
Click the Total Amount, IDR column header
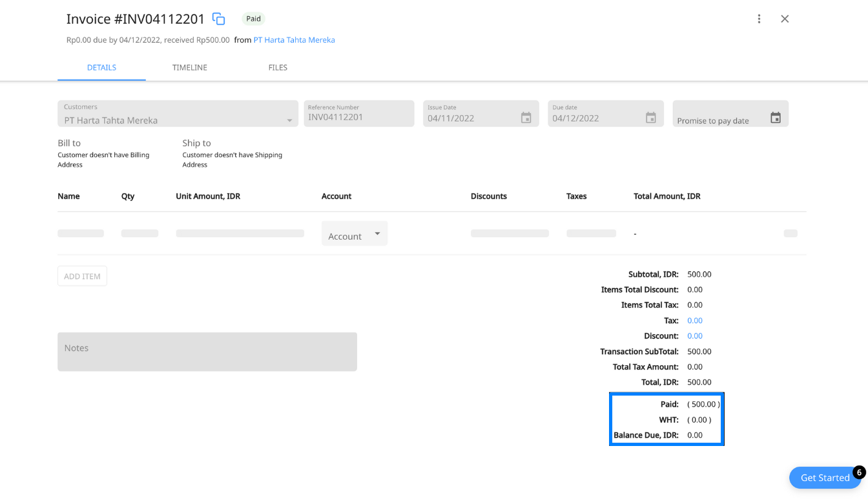coord(667,196)
